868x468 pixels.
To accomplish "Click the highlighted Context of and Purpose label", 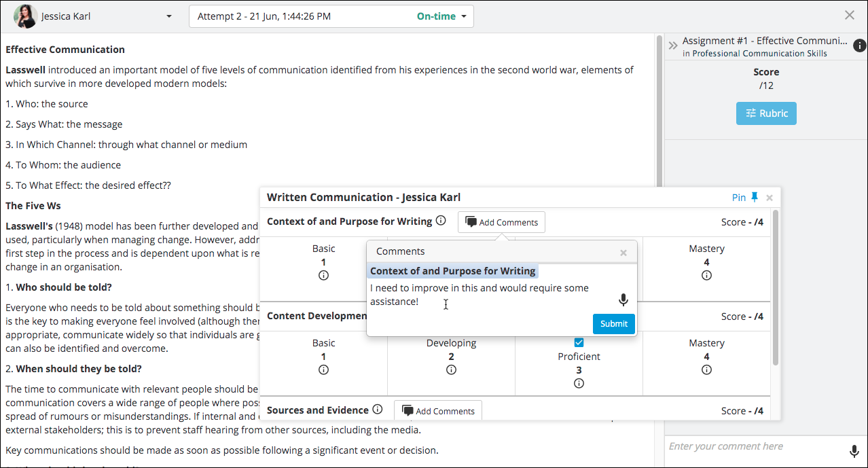I will pos(453,271).
